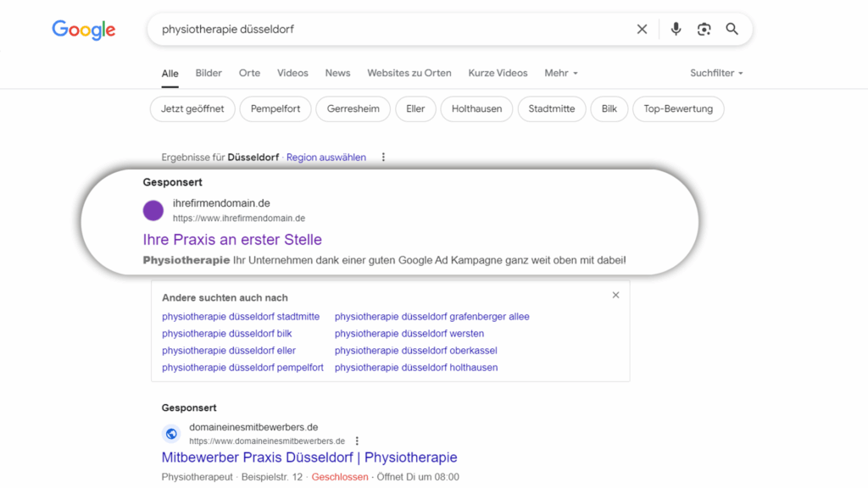Switch to the Kurze Videos tab
Viewport: 868px width, 488px height.
(498, 73)
